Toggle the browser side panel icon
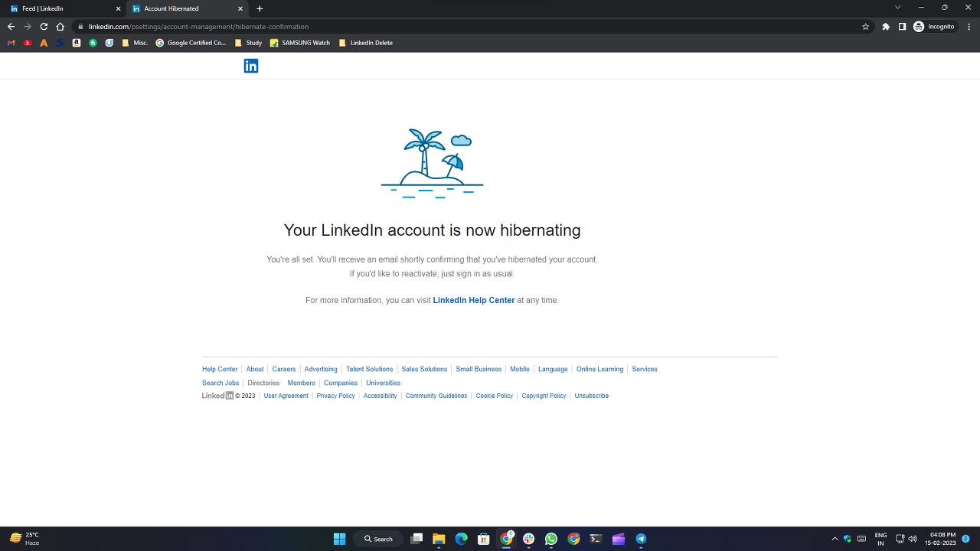 902,26
